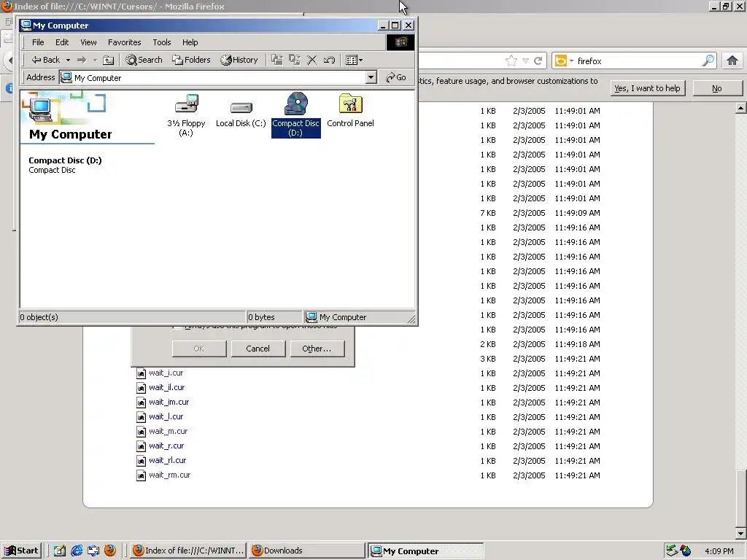
Task: Open the wait_i.cur file link
Action: (x=166, y=373)
